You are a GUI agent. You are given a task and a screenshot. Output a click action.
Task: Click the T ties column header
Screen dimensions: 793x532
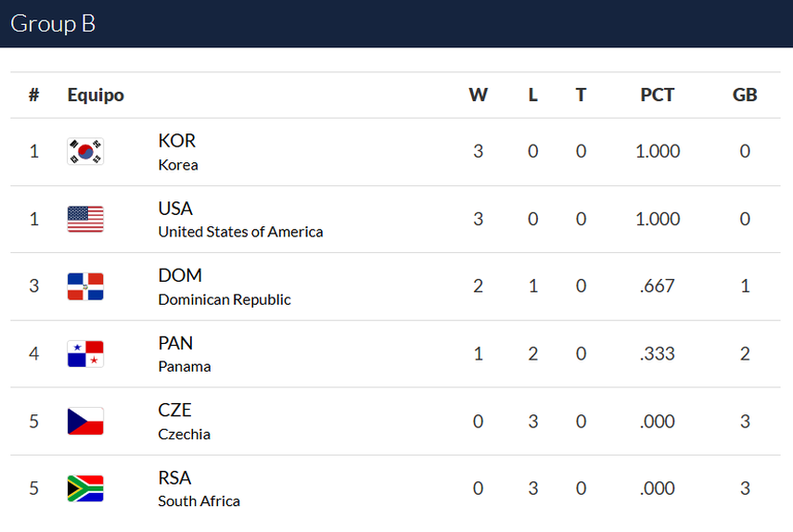pyautogui.click(x=581, y=95)
